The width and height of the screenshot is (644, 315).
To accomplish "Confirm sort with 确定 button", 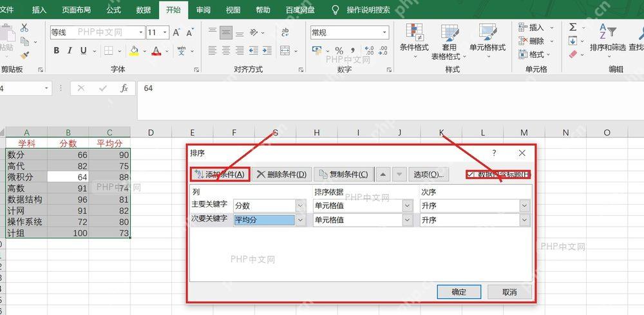I will [x=459, y=292].
